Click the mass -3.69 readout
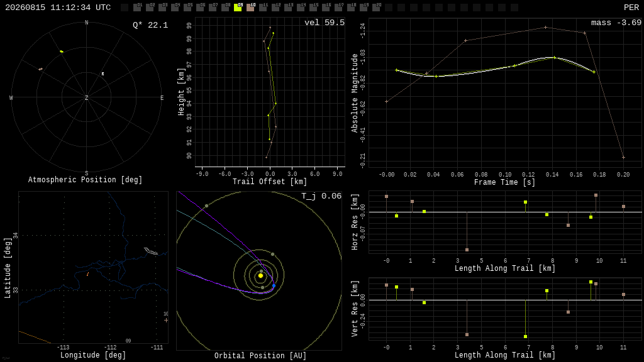The width and height of the screenshot is (644, 362). (616, 23)
